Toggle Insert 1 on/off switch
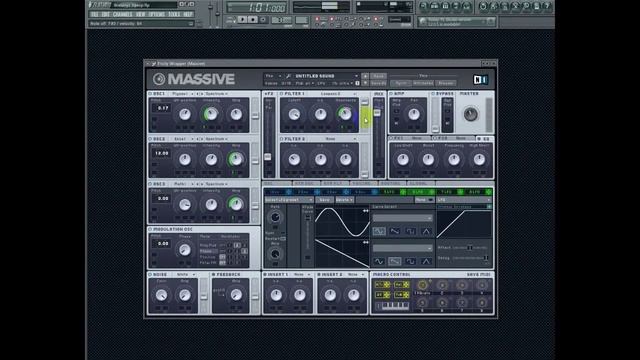The width and height of the screenshot is (640, 360). (265, 275)
